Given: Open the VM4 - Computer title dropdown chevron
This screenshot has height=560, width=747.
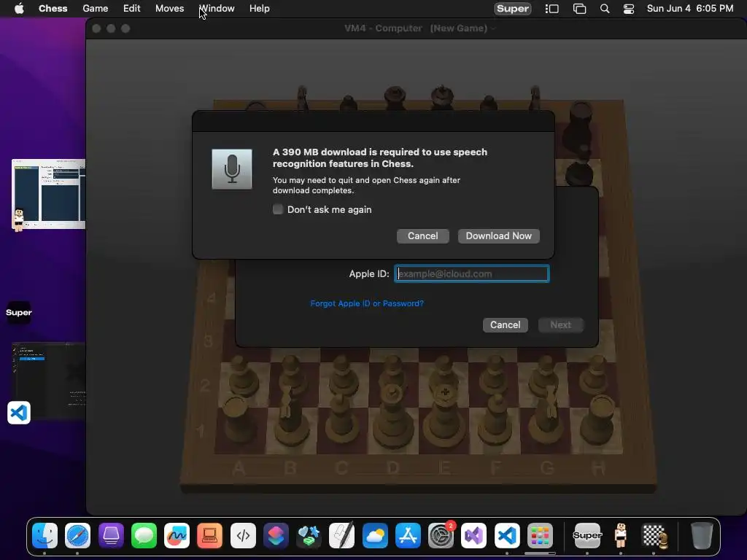Looking at the screenshot, I should coord(494,28).
